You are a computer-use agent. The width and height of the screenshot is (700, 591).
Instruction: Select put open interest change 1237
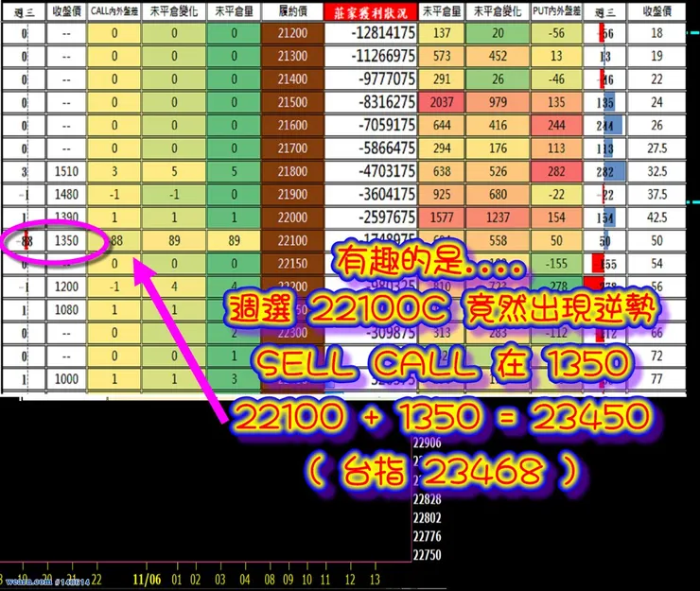coord(498,217)
